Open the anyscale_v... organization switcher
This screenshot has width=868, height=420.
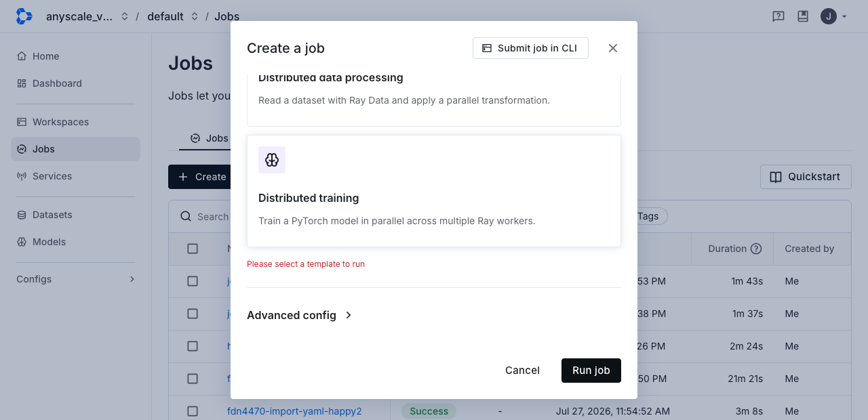pos(87,16)
